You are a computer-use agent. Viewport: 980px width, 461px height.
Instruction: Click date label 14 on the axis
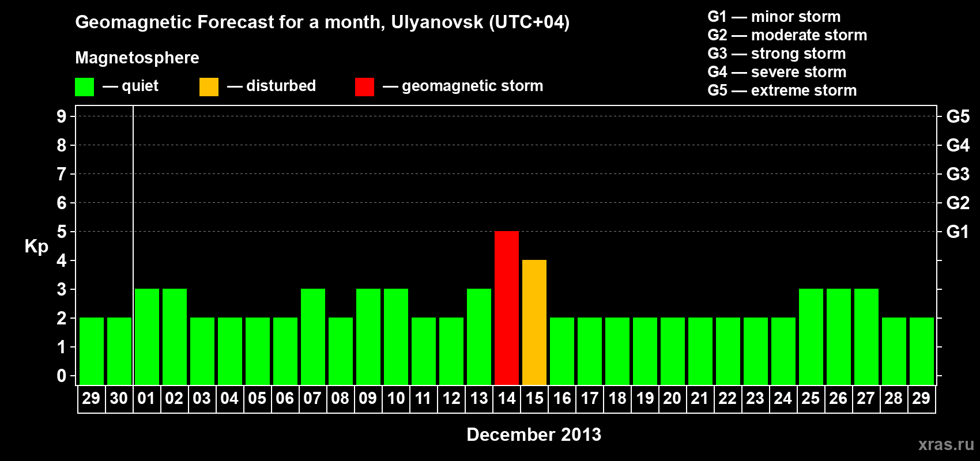(507, 398)
